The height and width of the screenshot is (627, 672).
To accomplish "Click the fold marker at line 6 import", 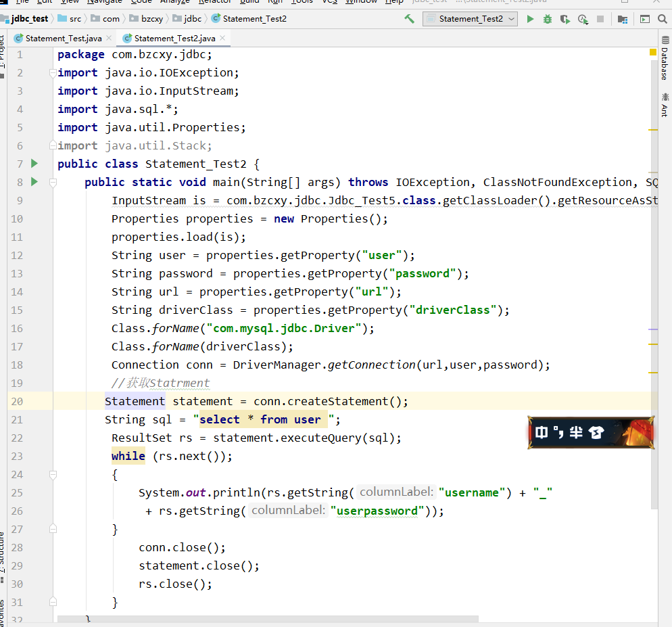I will tap(53, 145).
